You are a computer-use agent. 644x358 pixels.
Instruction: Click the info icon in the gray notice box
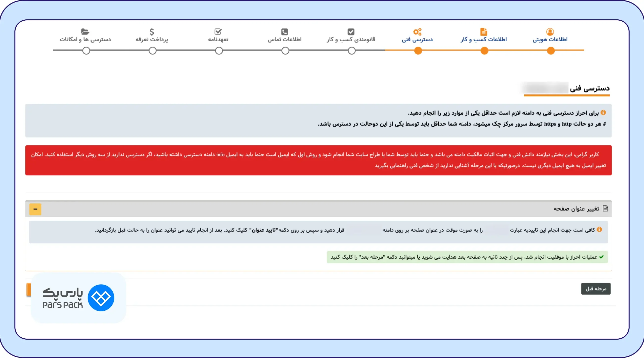(x=603, y=113)
